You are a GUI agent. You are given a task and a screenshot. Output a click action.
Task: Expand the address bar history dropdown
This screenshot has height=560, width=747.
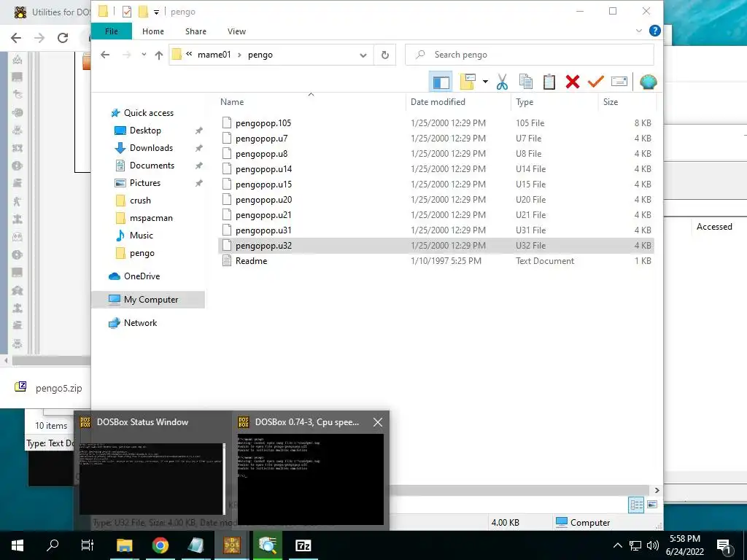(x=363, y=55)
